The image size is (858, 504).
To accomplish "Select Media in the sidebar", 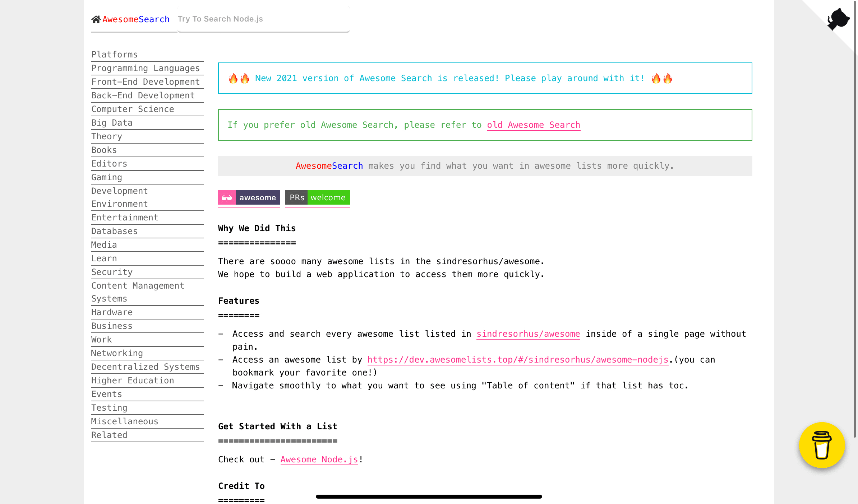I will click(x=147, y=245).
